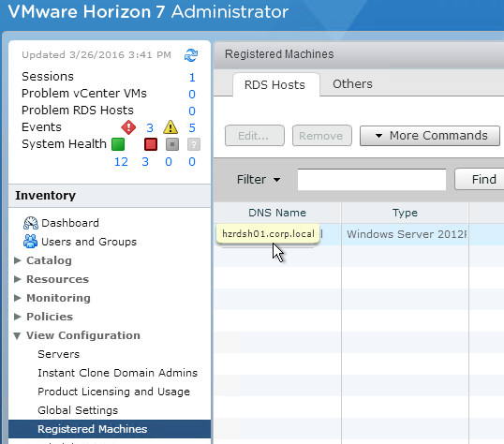Click the Catalog label in Inventory
This screenshot has width=504, height=444.
[x=49, y=260]
